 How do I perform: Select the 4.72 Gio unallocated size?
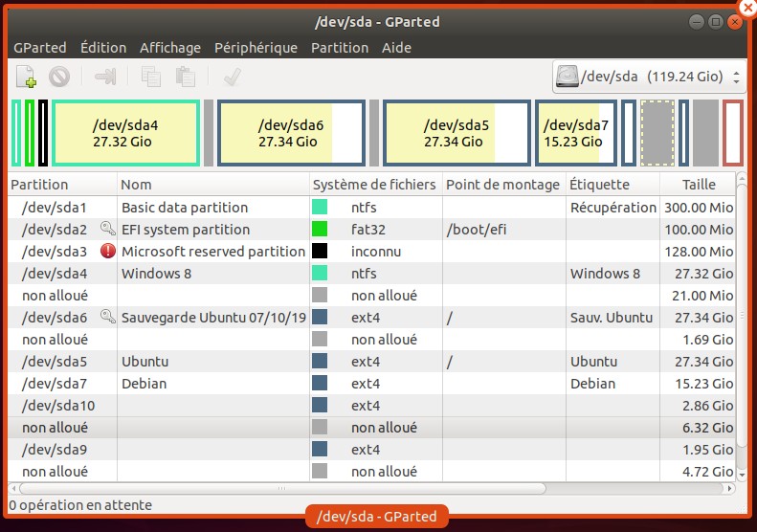pos(708,472)
